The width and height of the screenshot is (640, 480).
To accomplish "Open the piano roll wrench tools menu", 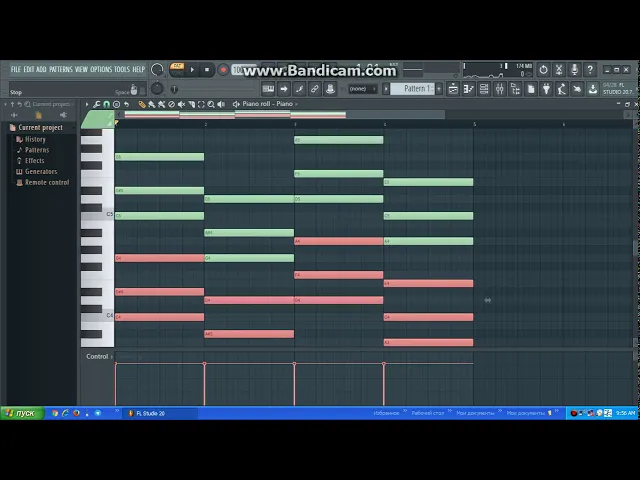I will point(97,104).
